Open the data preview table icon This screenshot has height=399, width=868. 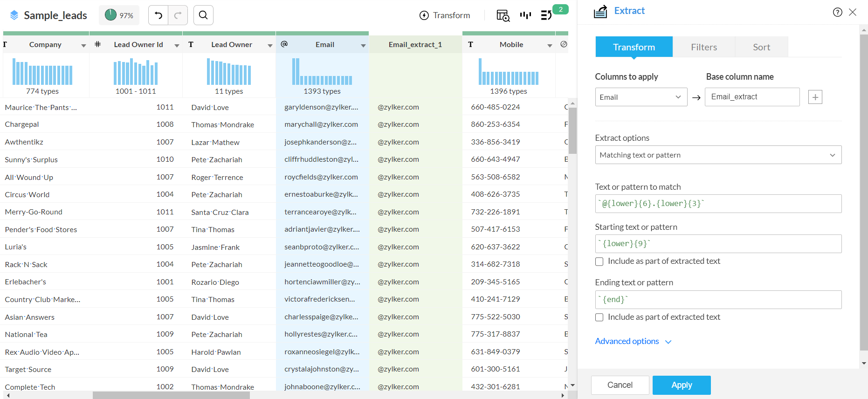(x=503, y=15)
